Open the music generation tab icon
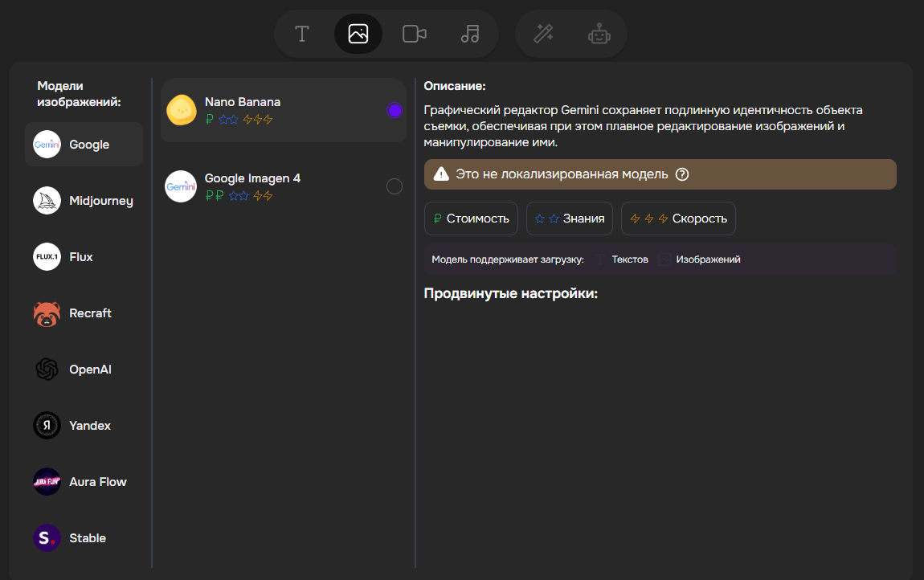 470,34
